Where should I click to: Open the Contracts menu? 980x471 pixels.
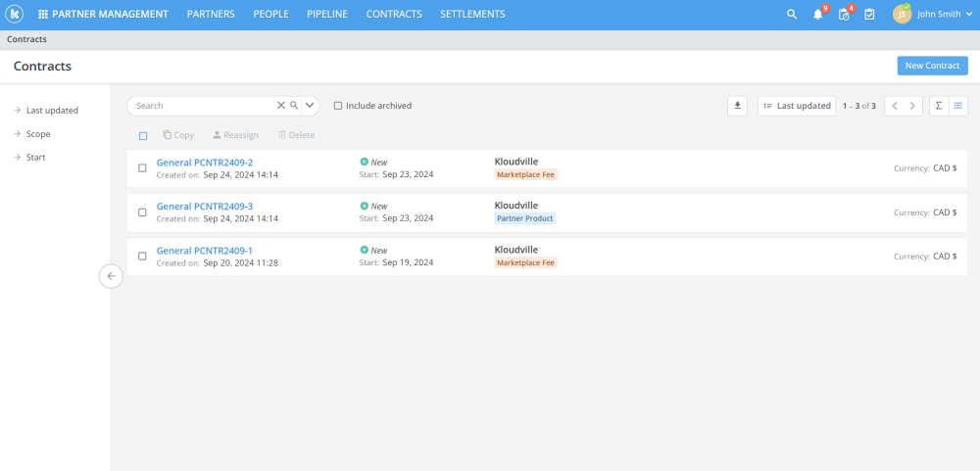[394, 14]
